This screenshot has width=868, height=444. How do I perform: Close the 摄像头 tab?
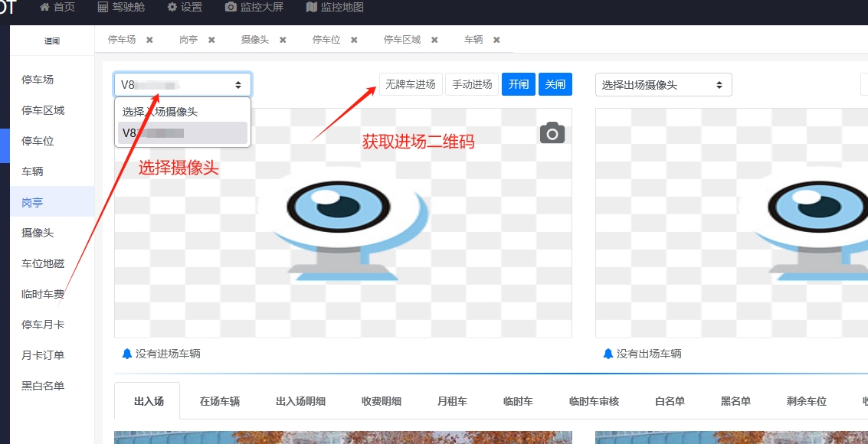point(283,40)
